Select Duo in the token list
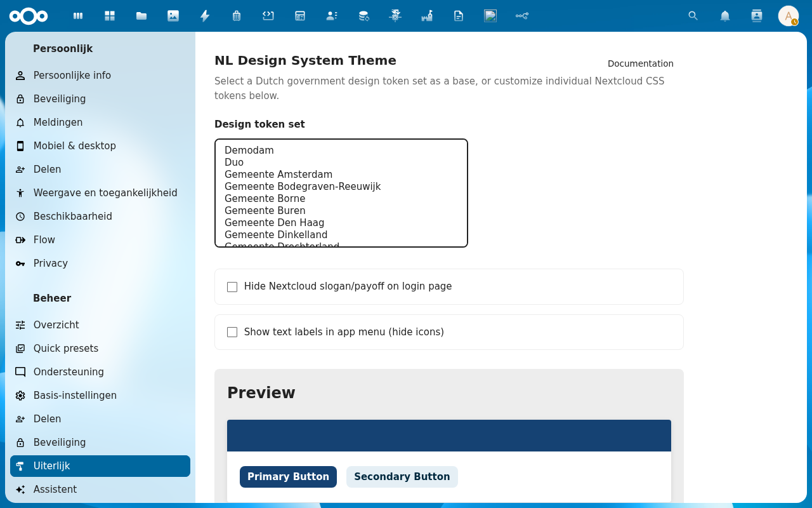Viewport: 812px width, 508px height. (341, 163)
